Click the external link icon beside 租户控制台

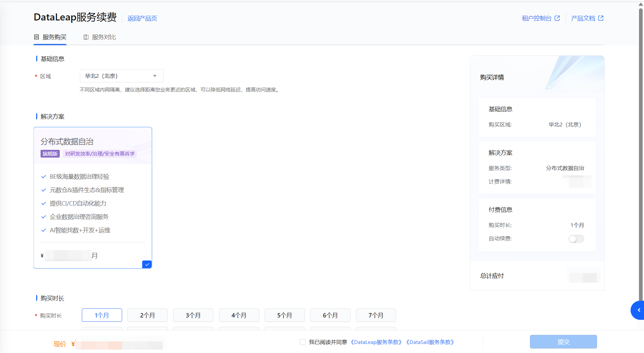coord(557,18)
